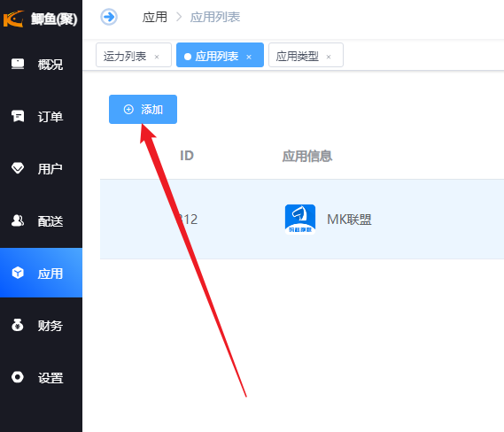Click the 应用 breadcrumb link

coord(155,17)
